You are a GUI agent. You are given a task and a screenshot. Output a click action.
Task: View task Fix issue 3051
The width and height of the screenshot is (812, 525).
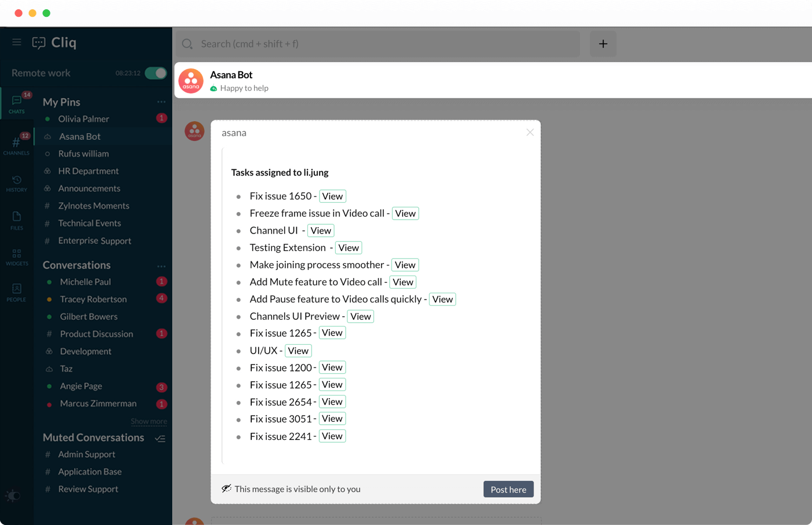[332, 419]
